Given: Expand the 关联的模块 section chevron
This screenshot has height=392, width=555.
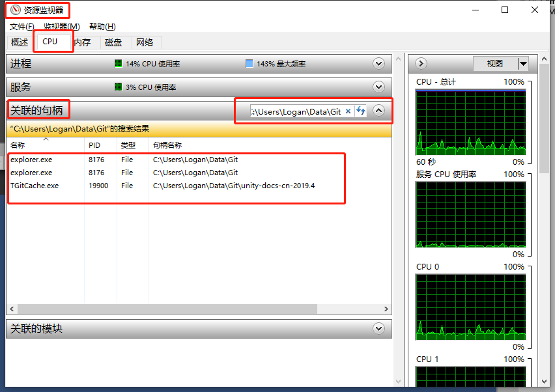Looking at the screenshot, I should click(378, 329).
